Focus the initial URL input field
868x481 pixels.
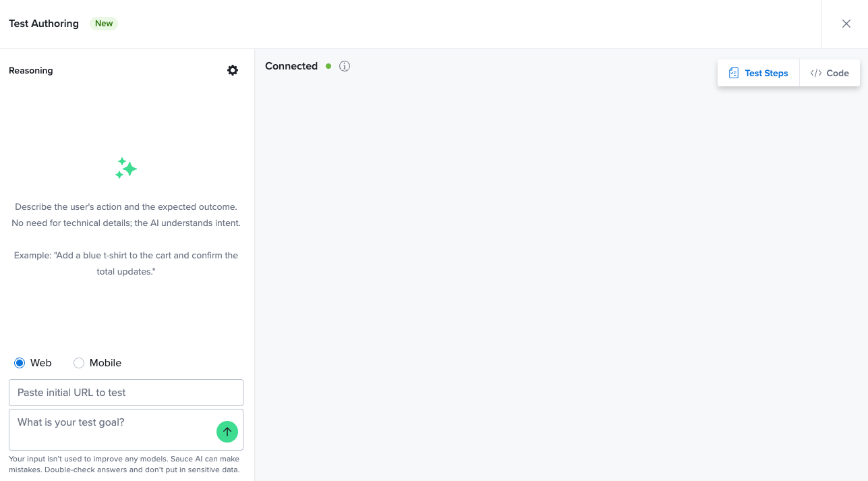(126, 393)
